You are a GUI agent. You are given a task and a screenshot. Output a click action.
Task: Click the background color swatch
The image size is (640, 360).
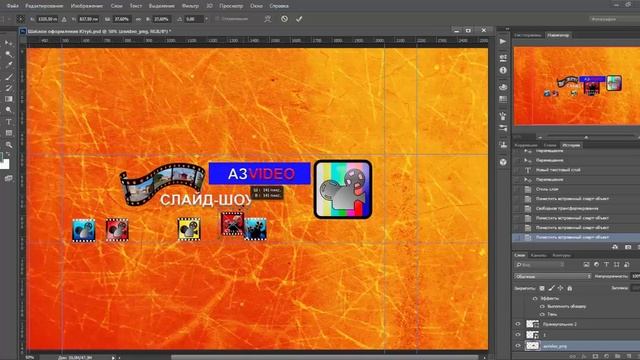point(5,164)
